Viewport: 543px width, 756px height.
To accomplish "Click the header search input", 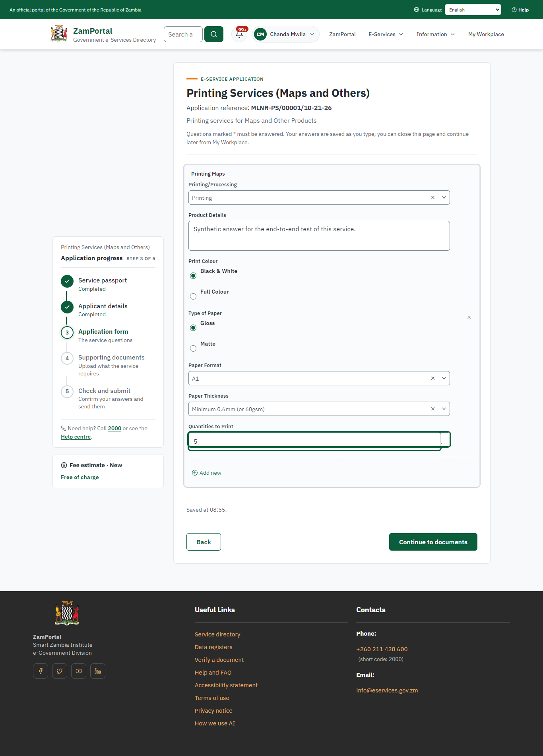I will pos(183,34).
